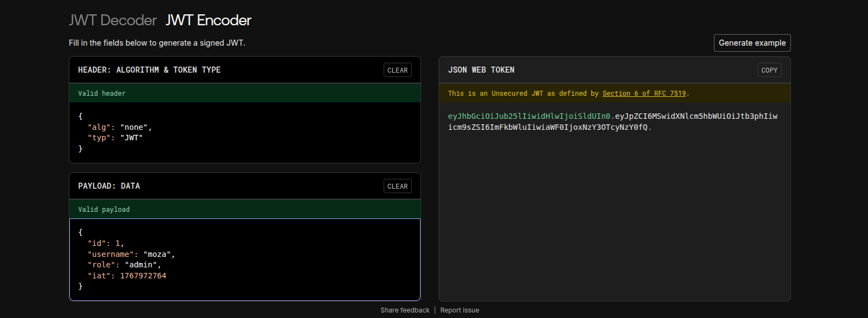Click the Unsecured JWT warning banner text
868x318 pixels.
(x=523, y=94)
